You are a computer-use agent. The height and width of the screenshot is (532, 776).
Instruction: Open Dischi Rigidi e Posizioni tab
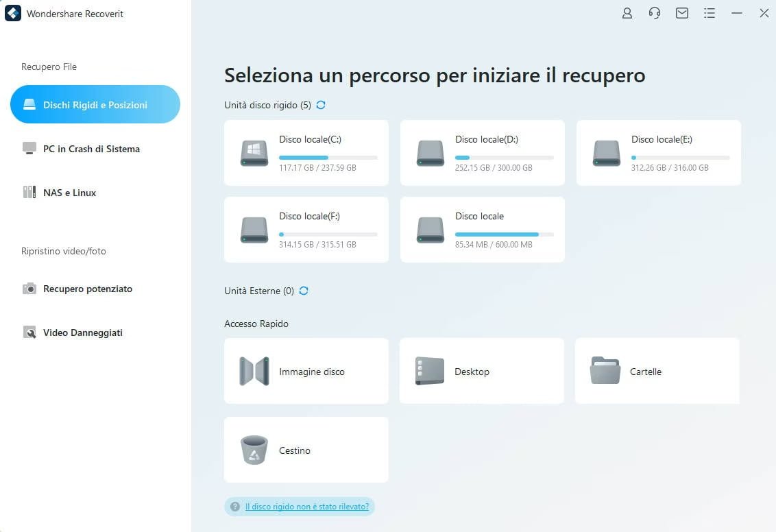[95, 105]
